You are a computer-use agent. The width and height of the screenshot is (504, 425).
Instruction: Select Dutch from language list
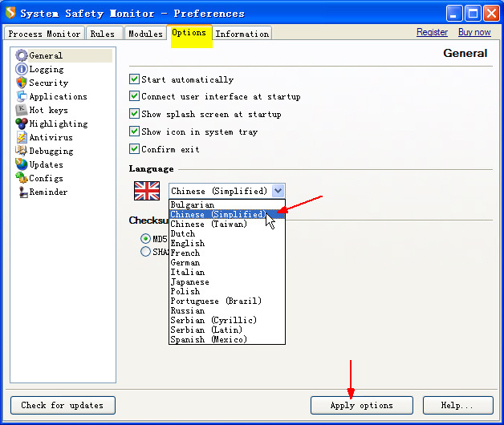pos(227,233)
